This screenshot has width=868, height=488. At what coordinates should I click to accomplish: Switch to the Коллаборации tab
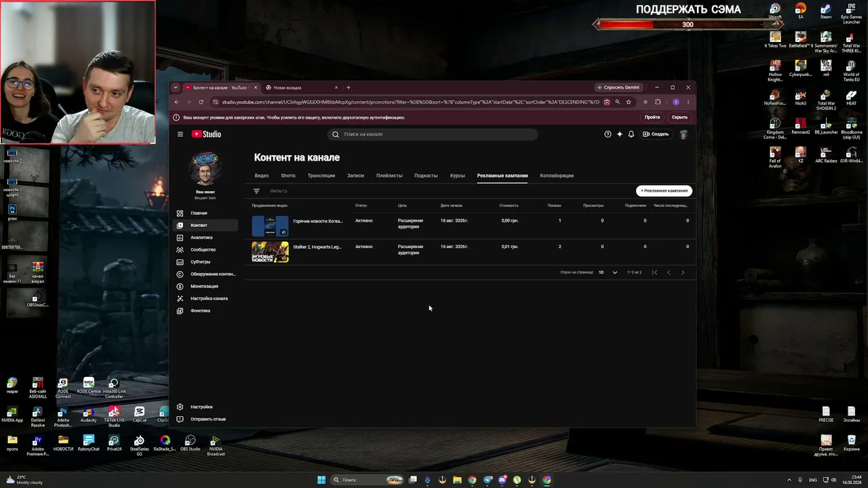[557, 176]
